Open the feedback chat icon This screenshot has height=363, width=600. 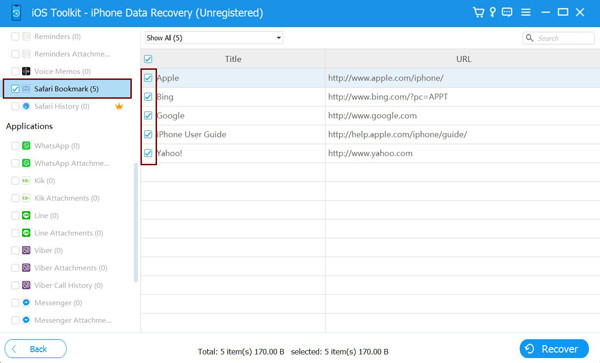(x=507, y=13)
